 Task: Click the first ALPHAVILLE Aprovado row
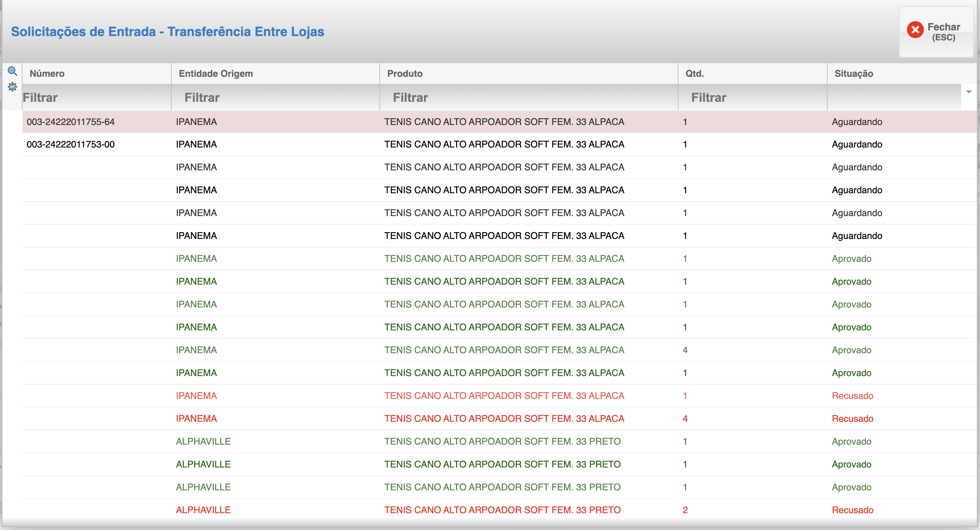tap(502, 441)
